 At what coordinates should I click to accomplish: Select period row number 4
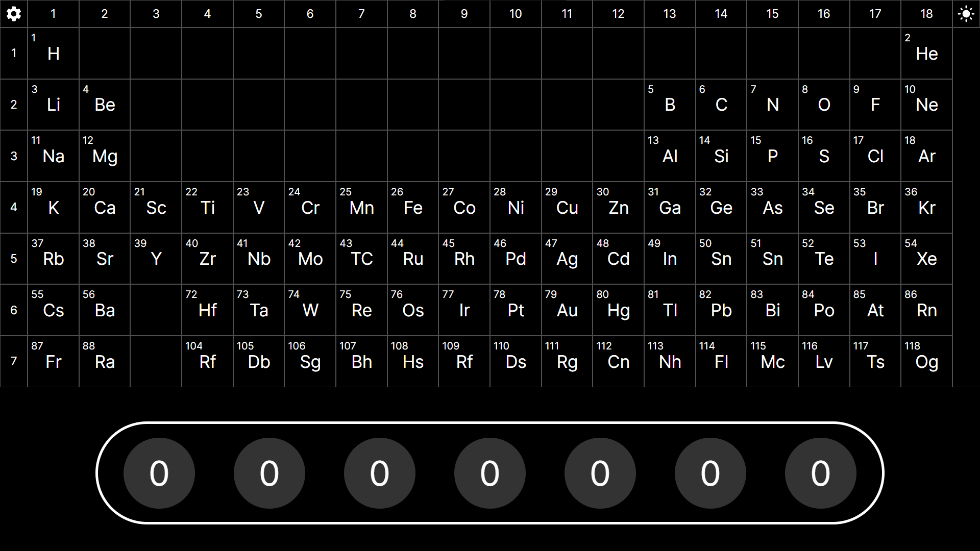(x=14, y=207)
